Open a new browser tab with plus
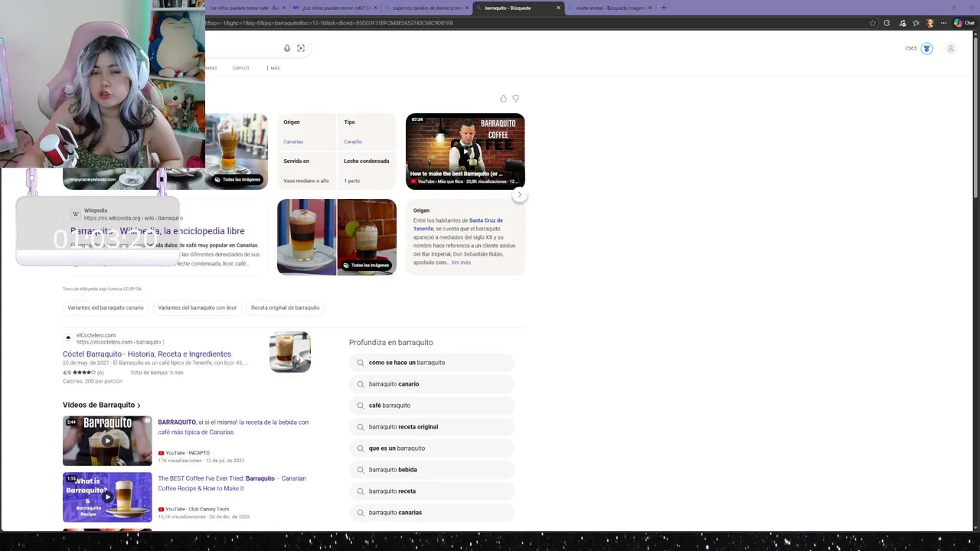The width and height of the screenshot is (980, 551). click(x=663, y=8)
